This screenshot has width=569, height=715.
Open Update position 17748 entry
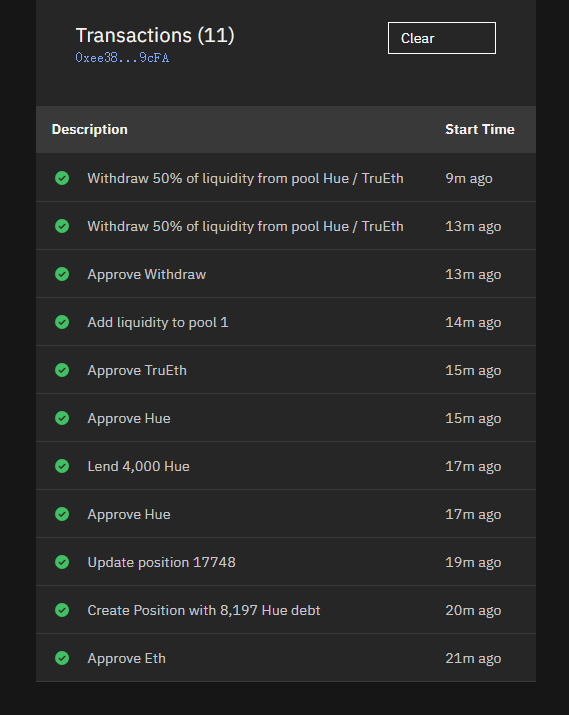(286, 562)
